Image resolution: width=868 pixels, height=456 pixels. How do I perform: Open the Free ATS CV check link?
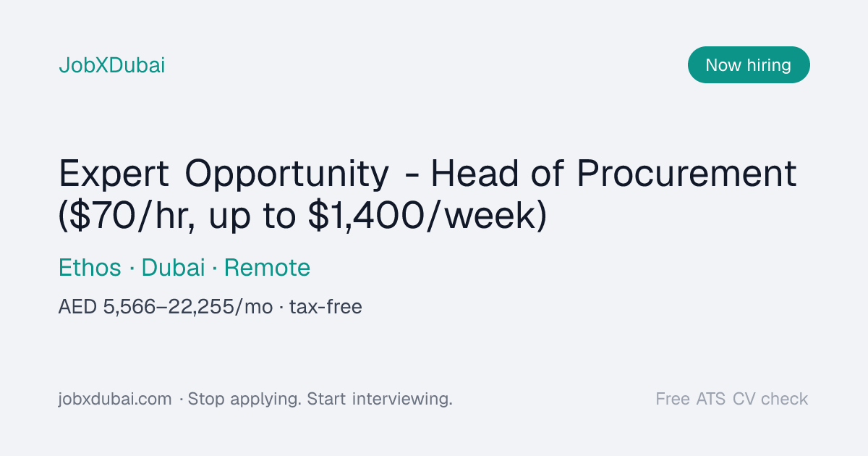click(732, 399)
